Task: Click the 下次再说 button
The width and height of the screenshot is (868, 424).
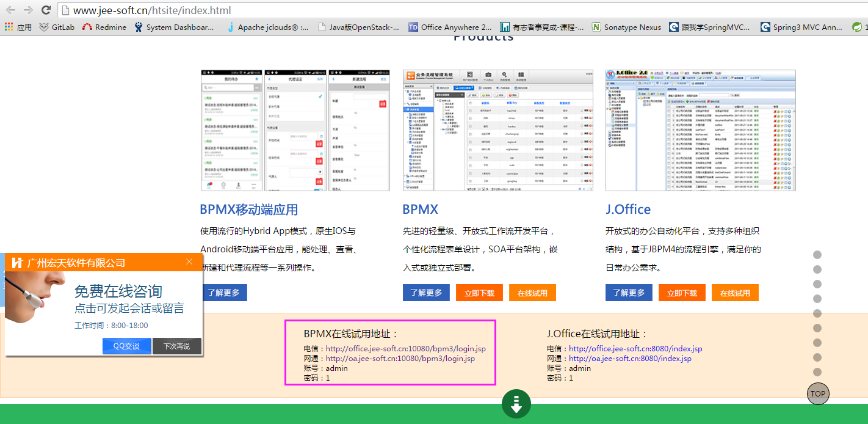Action: pos(177,346)
